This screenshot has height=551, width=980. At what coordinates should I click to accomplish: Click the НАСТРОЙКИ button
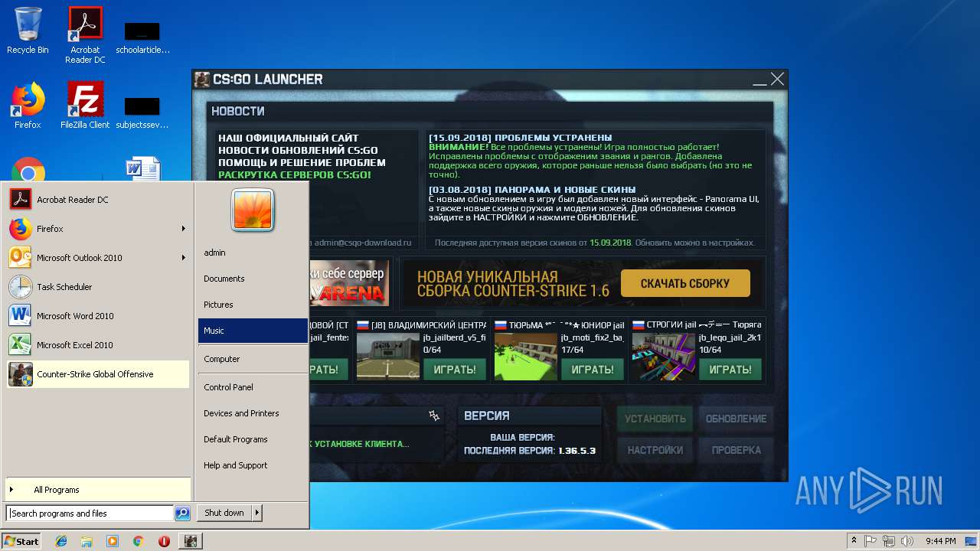[x=655, y=450]
